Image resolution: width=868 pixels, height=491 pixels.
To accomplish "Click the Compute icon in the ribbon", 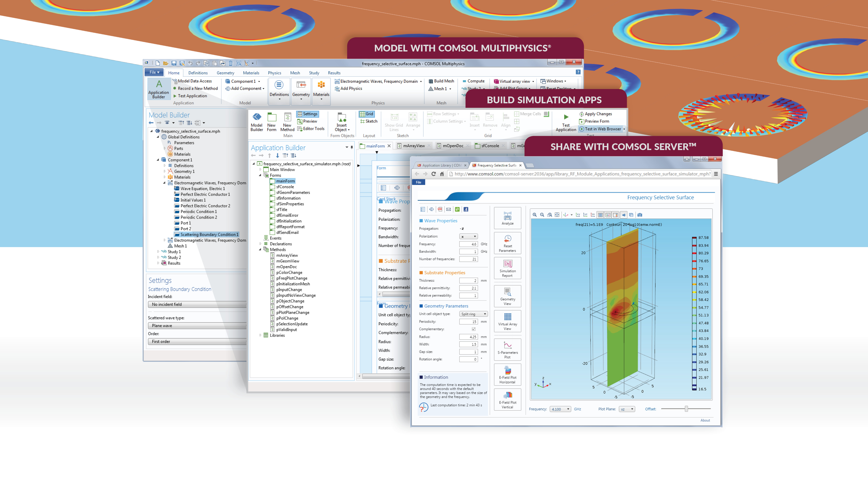I will click(x=474, y=81).
